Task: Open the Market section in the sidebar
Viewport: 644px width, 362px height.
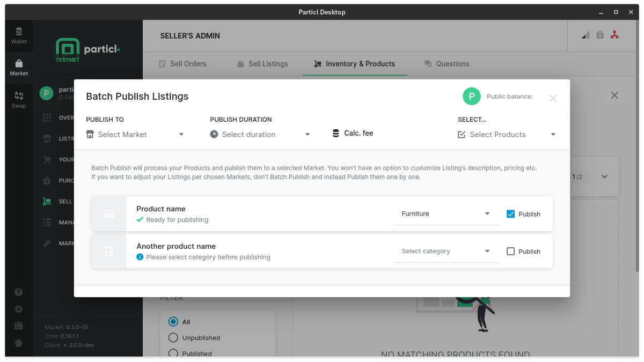Action: pyautogui.click(x=19, y=68)
